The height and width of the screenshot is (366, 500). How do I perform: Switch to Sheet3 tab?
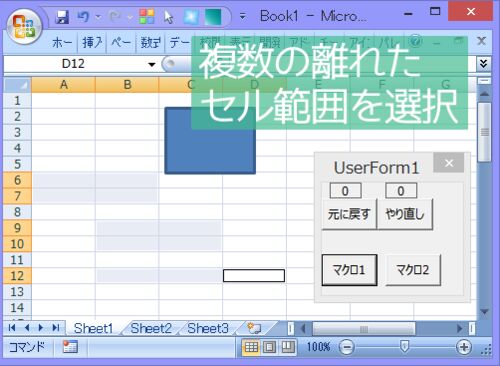[x=208, y=328]
